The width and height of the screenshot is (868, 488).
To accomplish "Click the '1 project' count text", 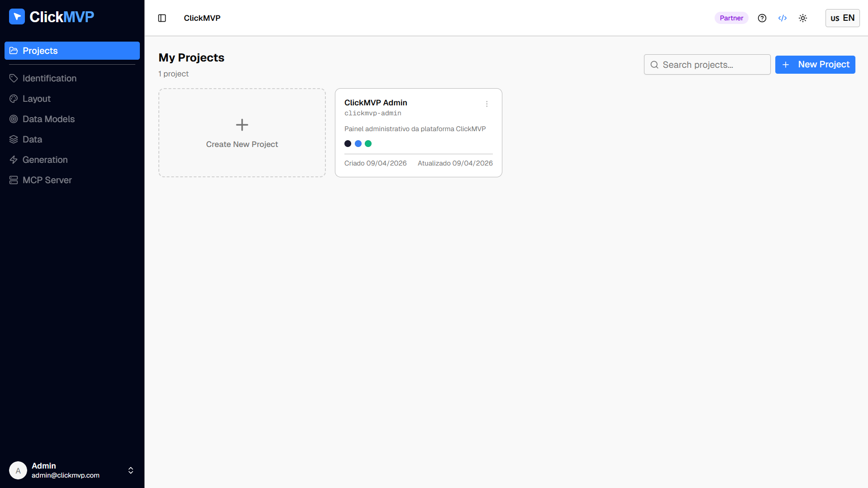I will (173, 74).
